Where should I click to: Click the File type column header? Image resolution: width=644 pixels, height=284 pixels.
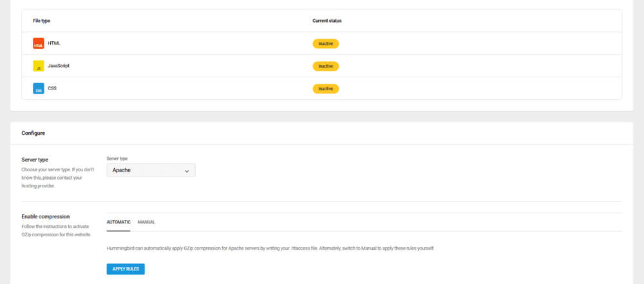[x=42, y=21]
